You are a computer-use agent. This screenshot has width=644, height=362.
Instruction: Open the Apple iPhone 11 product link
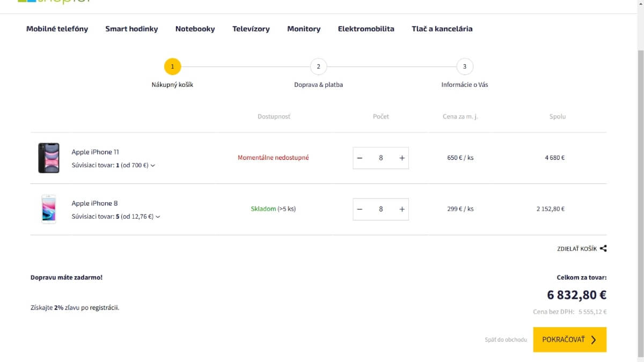click(x=96, y=152)
